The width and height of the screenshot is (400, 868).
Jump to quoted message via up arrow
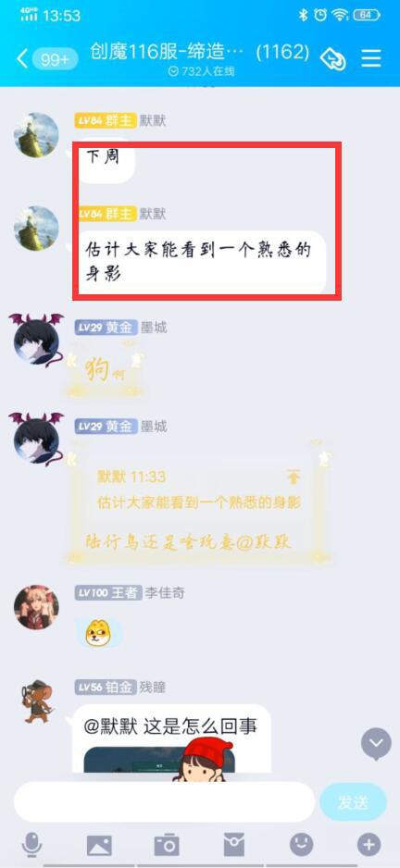(294, 476)
